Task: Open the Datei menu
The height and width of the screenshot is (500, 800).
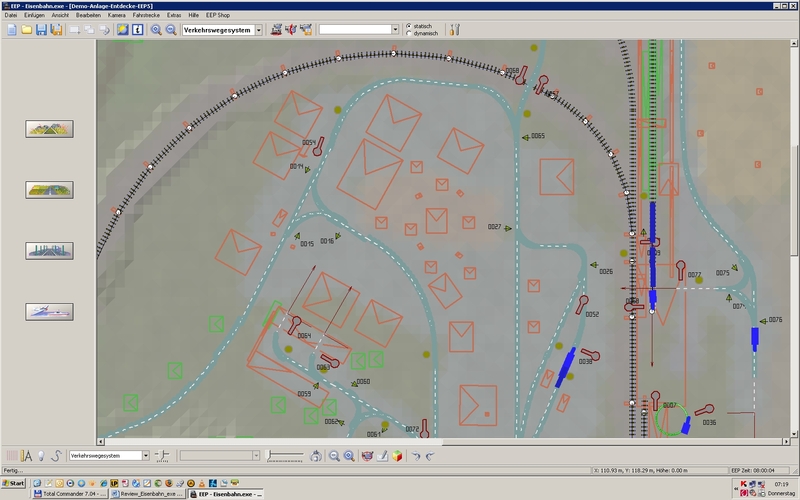Action: coord(11,15)
